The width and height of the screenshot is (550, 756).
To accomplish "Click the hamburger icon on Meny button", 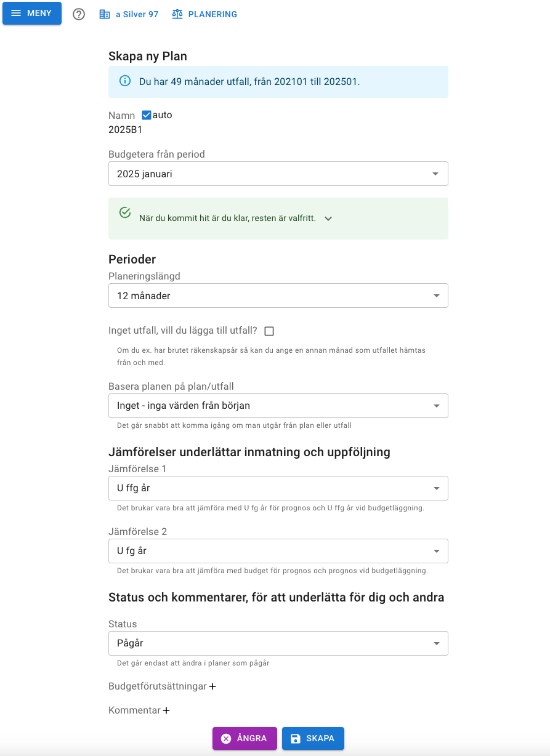I will [x=16, y=14].
